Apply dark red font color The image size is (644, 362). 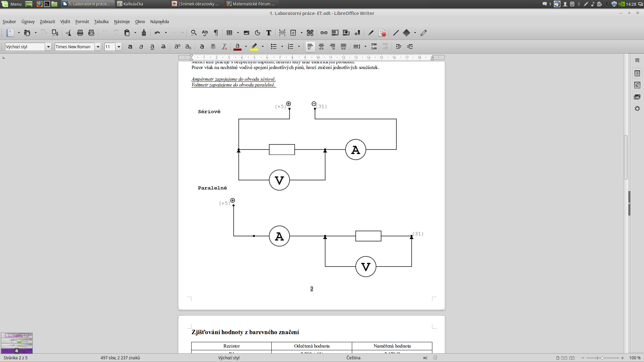click(x=237, y=47)
